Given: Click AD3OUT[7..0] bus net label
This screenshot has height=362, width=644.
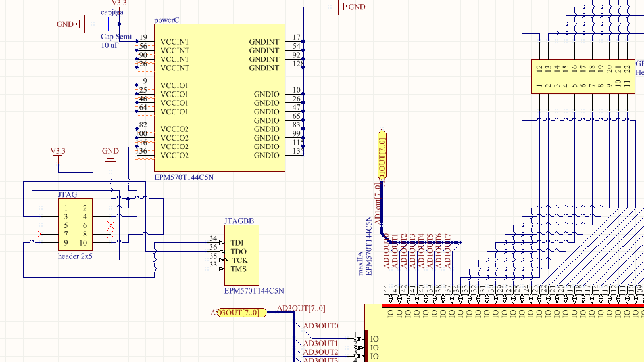Looking at the screenshot, I should click(301, 308).
